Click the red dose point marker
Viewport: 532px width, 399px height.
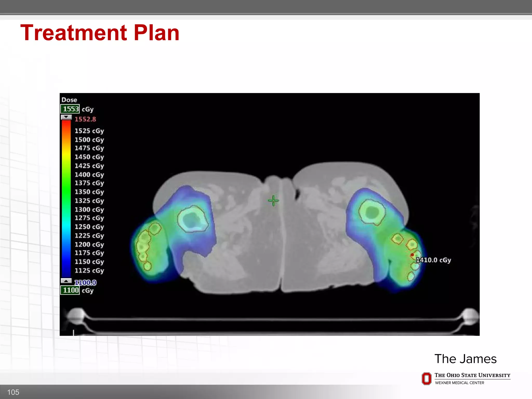(412, 255)
